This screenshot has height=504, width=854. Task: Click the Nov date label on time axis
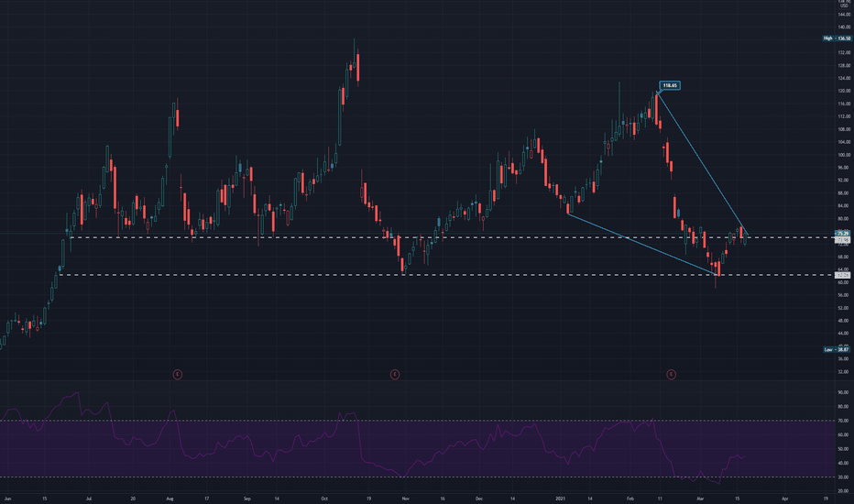coord(405,499)
